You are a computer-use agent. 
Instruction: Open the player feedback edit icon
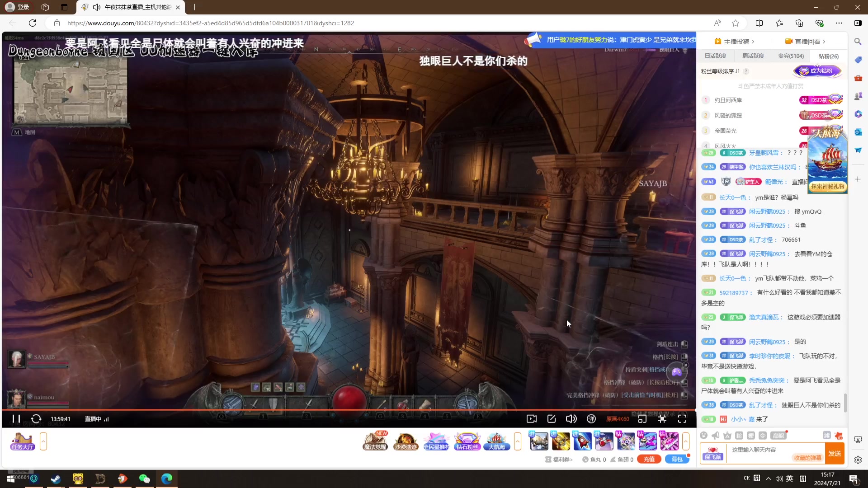tap(552, 419)
